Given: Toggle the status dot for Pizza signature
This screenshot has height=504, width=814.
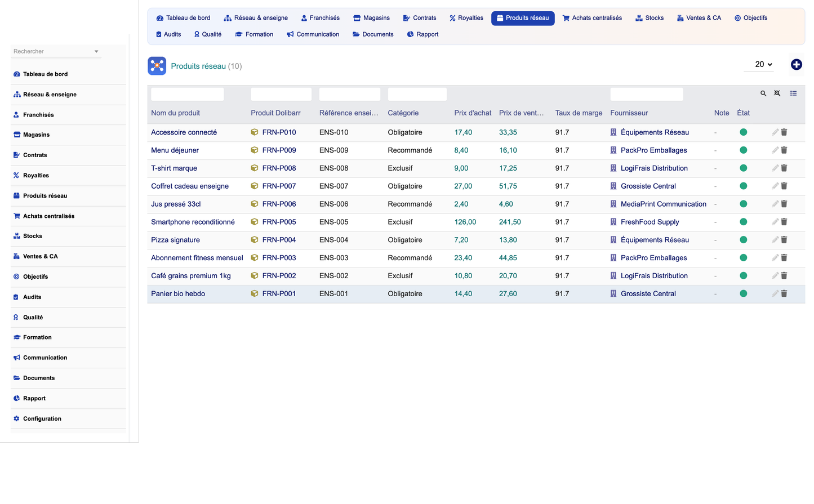Looking at the screenshot, I should coord(744,240).
